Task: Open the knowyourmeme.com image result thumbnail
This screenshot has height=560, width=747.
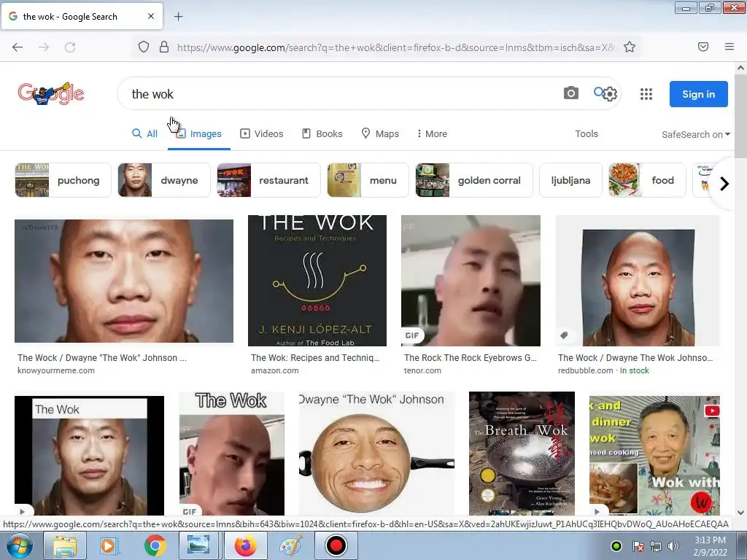Action: [124, 281]
